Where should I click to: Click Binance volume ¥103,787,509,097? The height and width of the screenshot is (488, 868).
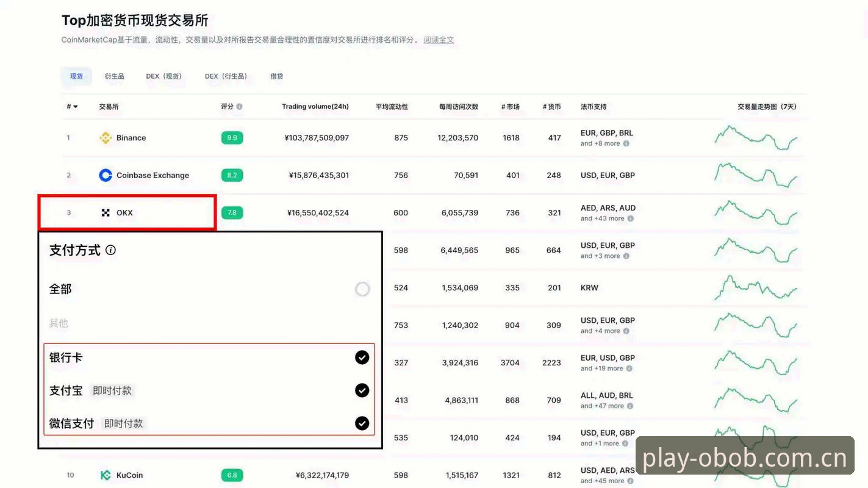coord(317,138)
